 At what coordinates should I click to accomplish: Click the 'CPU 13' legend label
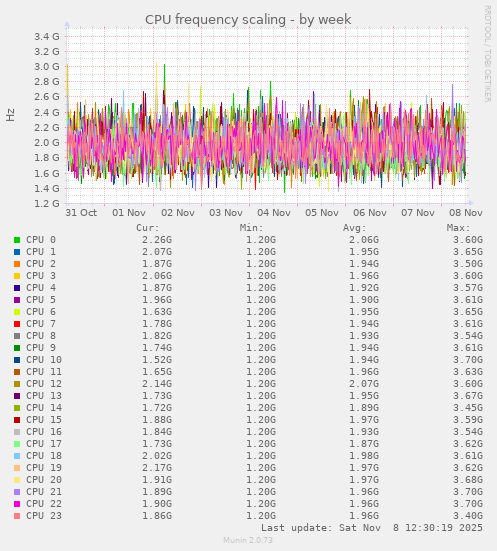click(x=44, y=396)
